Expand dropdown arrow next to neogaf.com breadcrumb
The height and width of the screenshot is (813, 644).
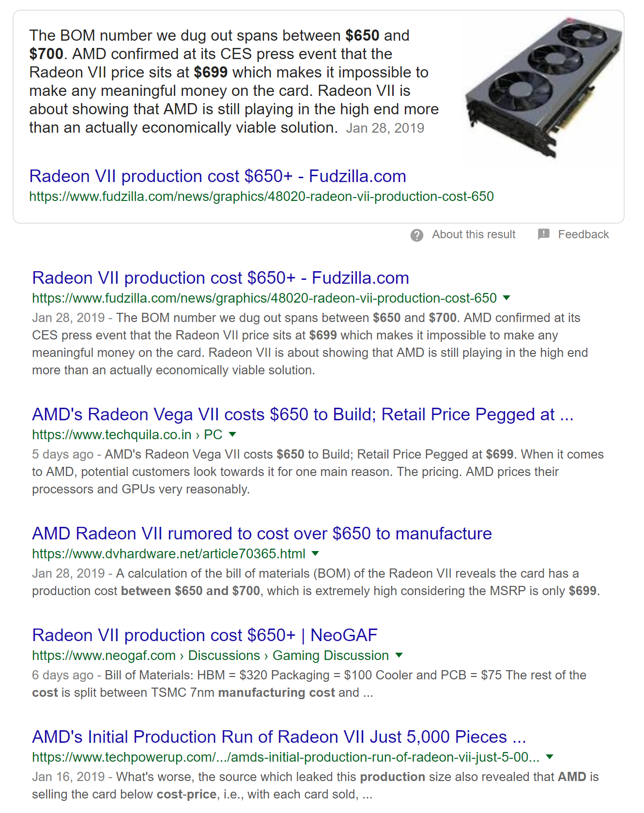(x=399, y=655)
